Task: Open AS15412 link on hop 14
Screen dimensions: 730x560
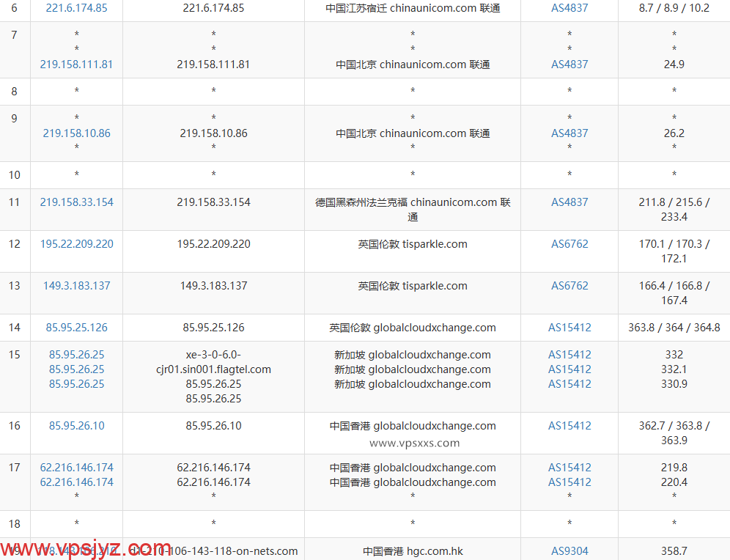Action: point(569,328)
